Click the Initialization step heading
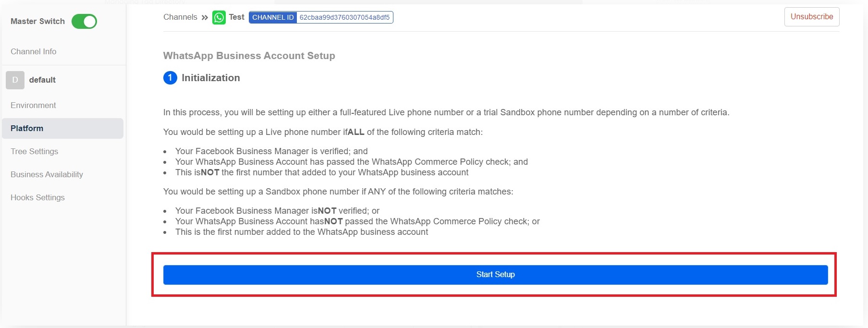The width and height of the screenshot is (868, 328). coord(210,78)
